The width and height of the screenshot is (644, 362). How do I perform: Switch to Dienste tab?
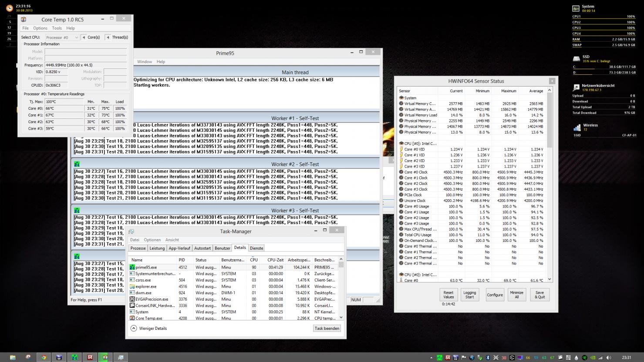click(256, 248)
